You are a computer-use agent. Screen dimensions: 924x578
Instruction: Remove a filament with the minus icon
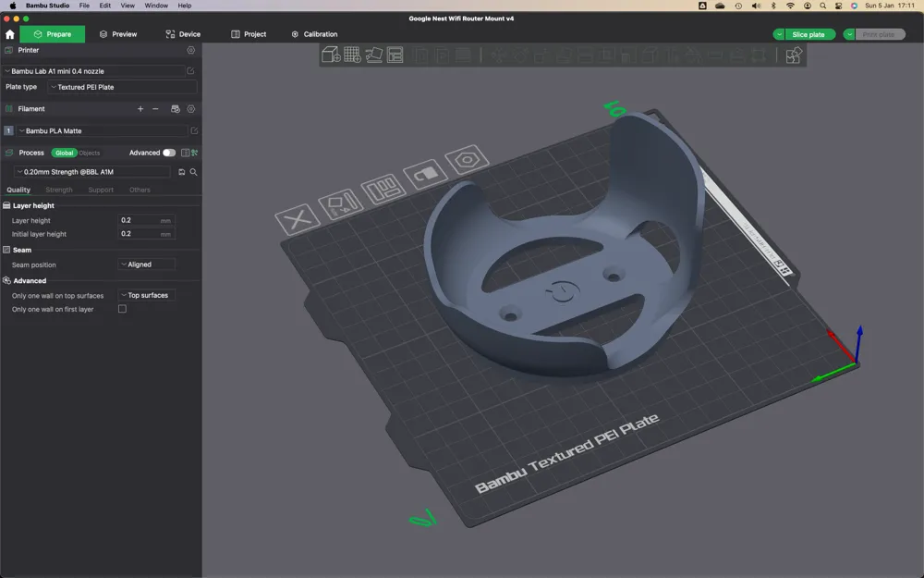tap(155, 108)
